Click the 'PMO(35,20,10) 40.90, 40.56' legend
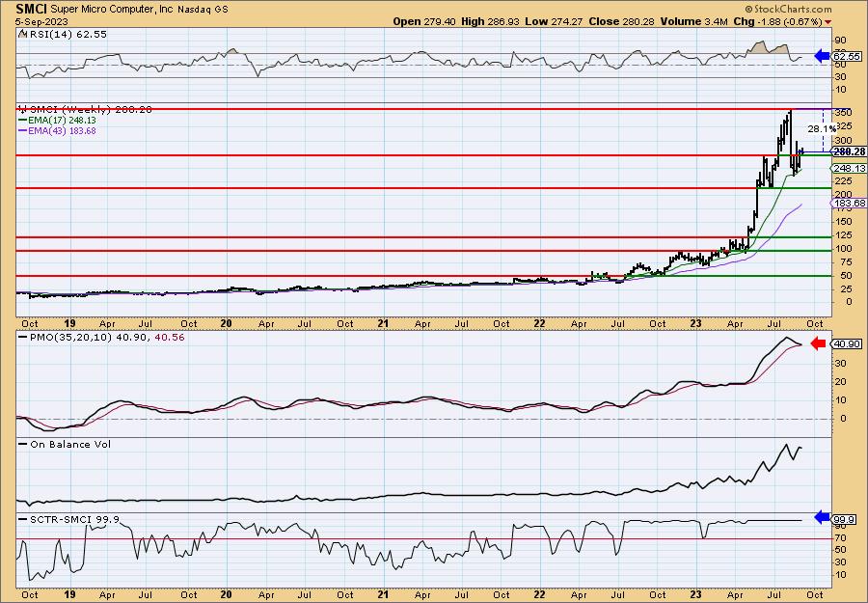This screenshot has width=868, height=603. tap(101, 337)
